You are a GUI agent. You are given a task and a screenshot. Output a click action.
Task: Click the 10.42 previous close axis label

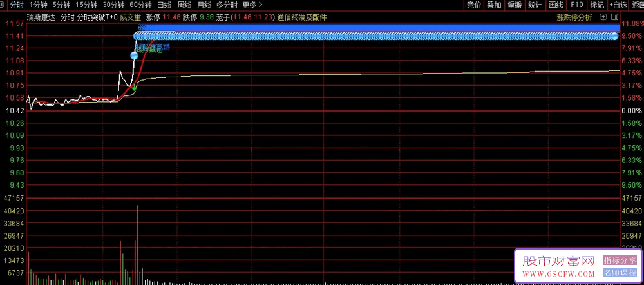(14, 111)
